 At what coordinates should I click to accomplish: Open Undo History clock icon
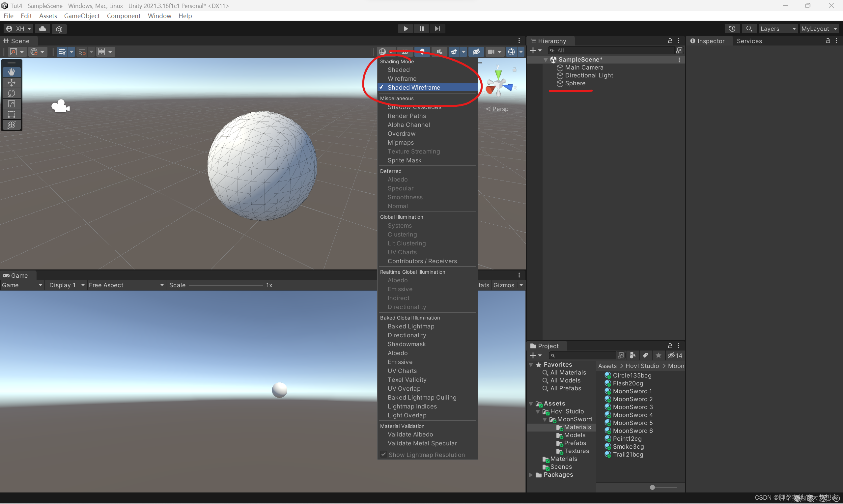(x=732, y=29)
